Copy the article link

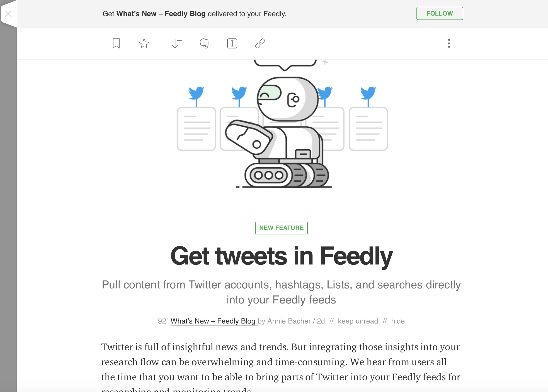point(260,43)
